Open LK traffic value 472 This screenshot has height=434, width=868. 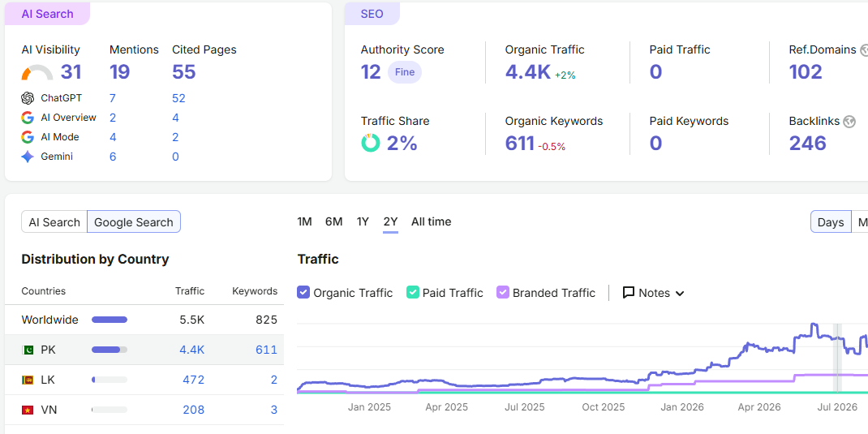click(194, 380)
